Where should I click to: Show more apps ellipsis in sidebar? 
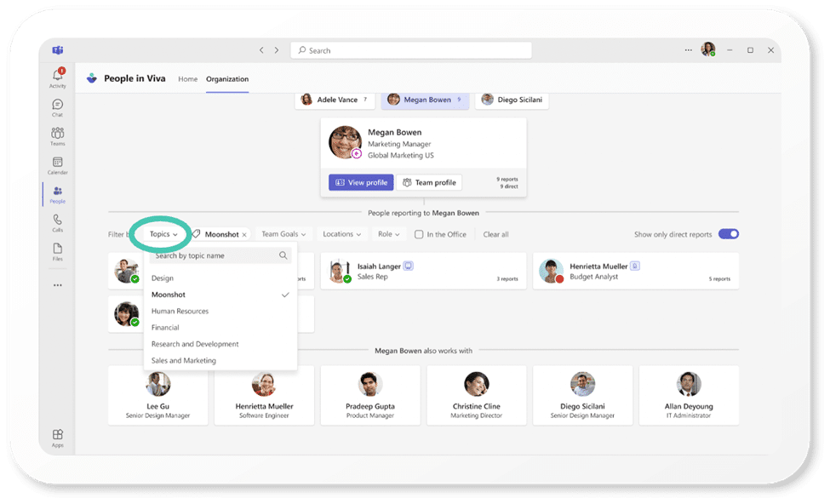[x=58, y=285]
